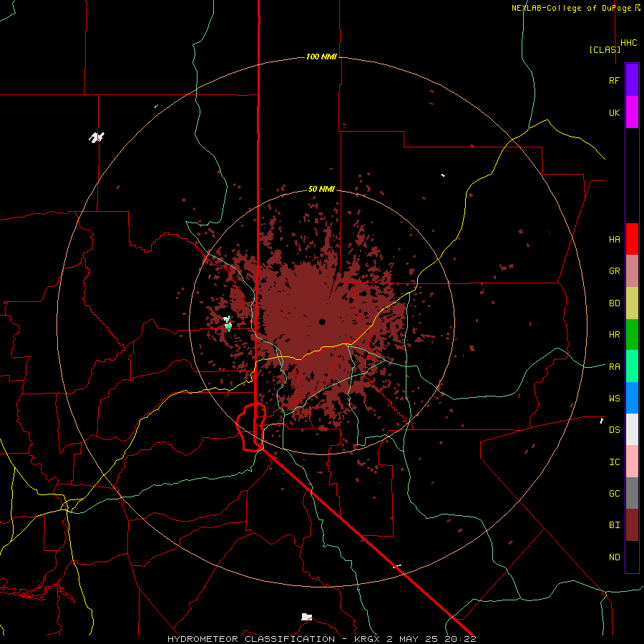Image resolution: width=644 pixels, height=644 pixels.
Task: Select the BD yellow legend swatch
Action: tap(632, 303)
